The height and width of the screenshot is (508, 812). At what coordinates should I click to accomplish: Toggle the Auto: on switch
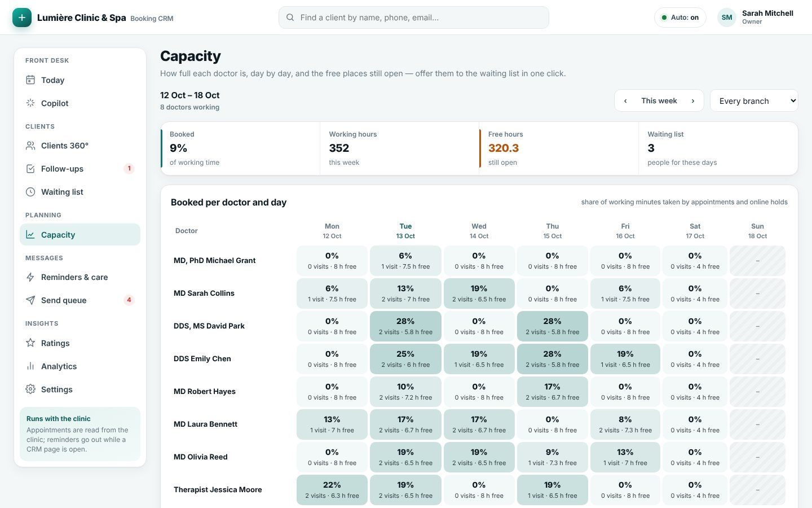[x=680, y=17]
